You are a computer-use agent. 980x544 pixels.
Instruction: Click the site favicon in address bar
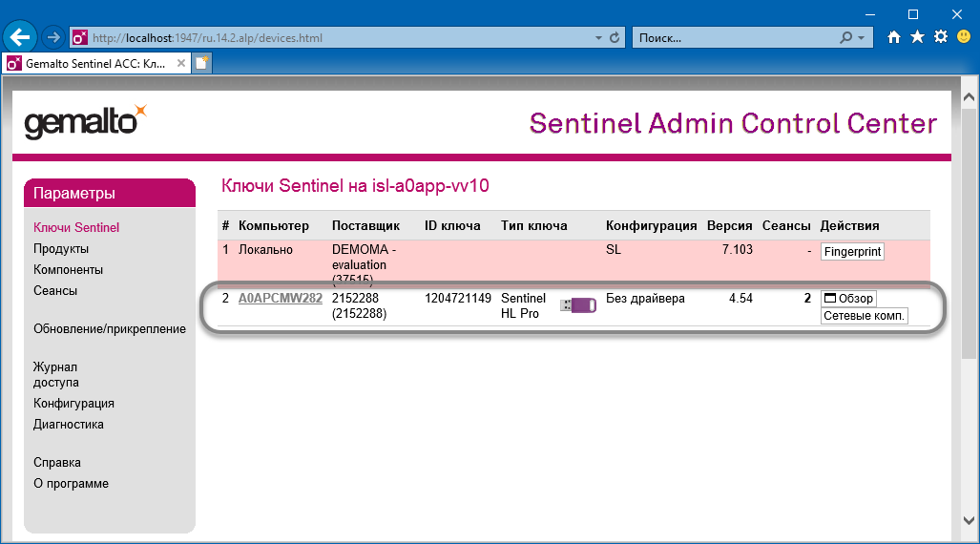[80, 37]
